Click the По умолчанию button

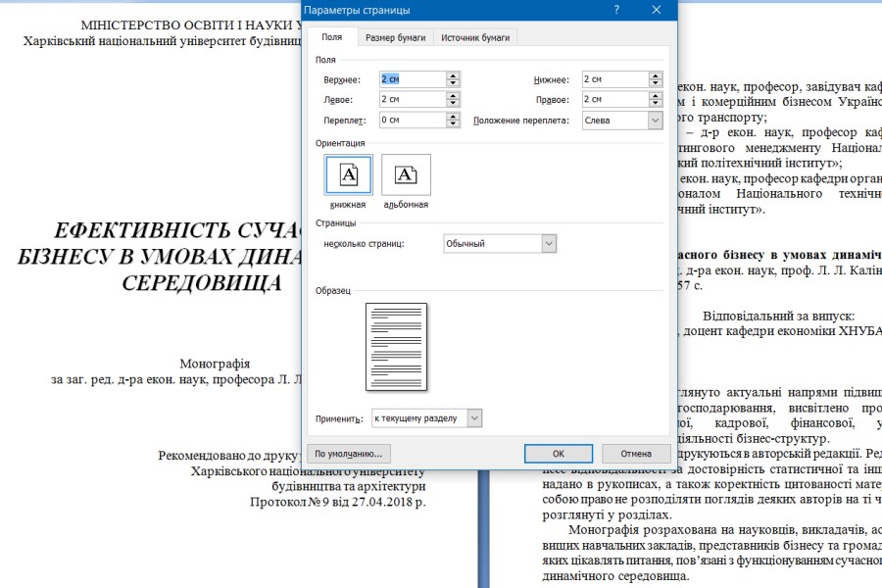349,454
